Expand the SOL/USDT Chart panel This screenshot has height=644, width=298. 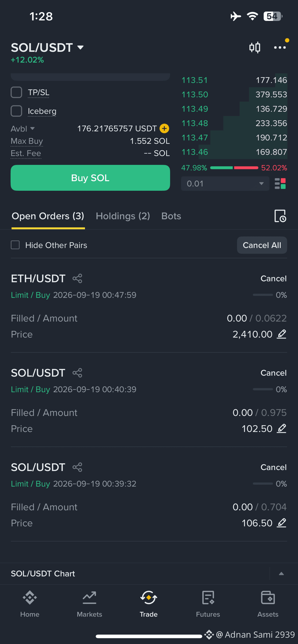[281, 574]
